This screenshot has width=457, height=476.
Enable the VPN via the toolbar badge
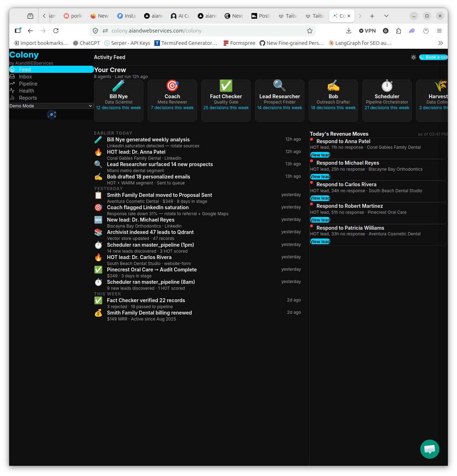(x=367, y=31)
